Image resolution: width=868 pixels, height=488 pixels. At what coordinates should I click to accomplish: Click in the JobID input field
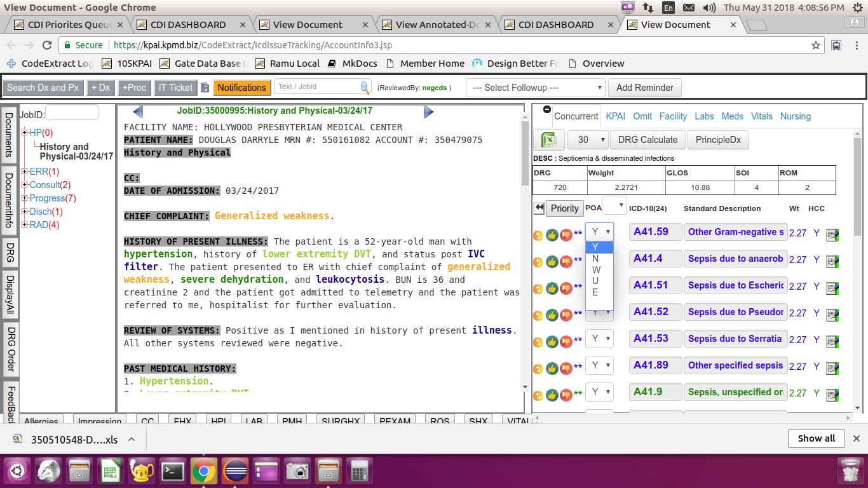[x=72, y=113]
